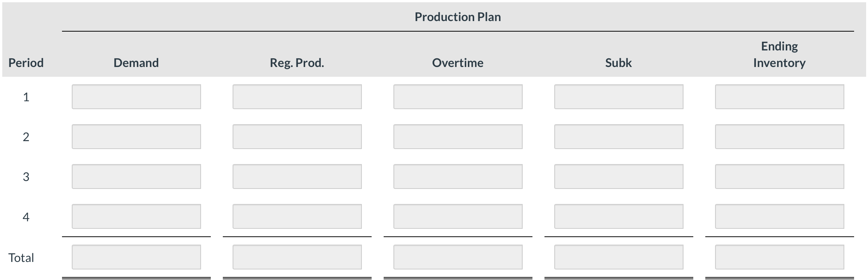Focus the Period 1 Subk field
The width and height of the screenshot is (868, 280).
(x=618, y=97)
